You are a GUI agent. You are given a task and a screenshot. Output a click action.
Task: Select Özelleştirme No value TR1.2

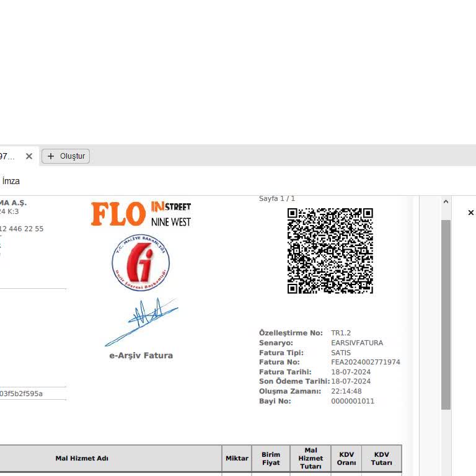341,333
